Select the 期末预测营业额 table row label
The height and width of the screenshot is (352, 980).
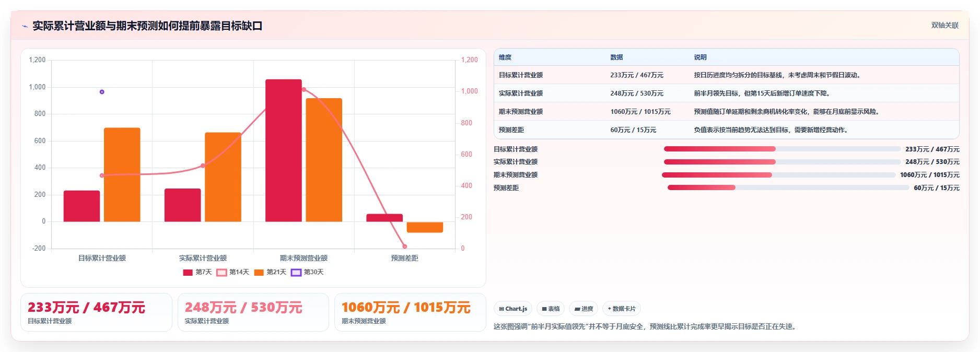(x=521, y=112)
